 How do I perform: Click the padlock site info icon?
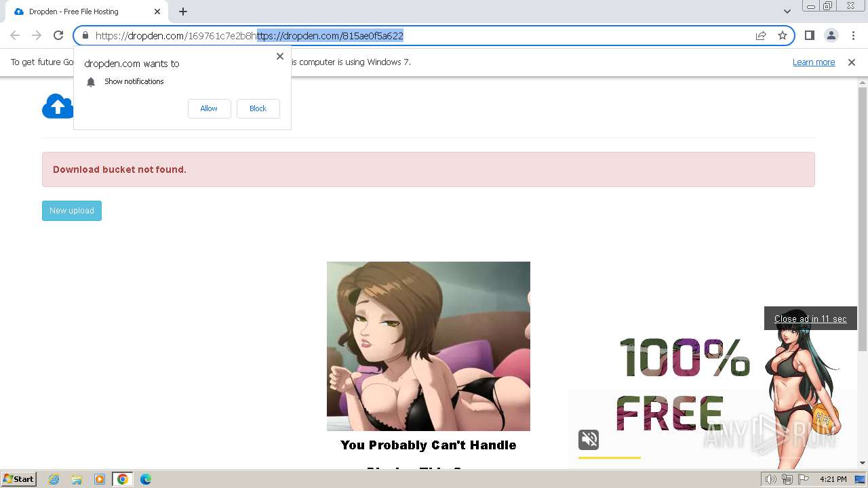pyautogui.click(x=85, y=35)
